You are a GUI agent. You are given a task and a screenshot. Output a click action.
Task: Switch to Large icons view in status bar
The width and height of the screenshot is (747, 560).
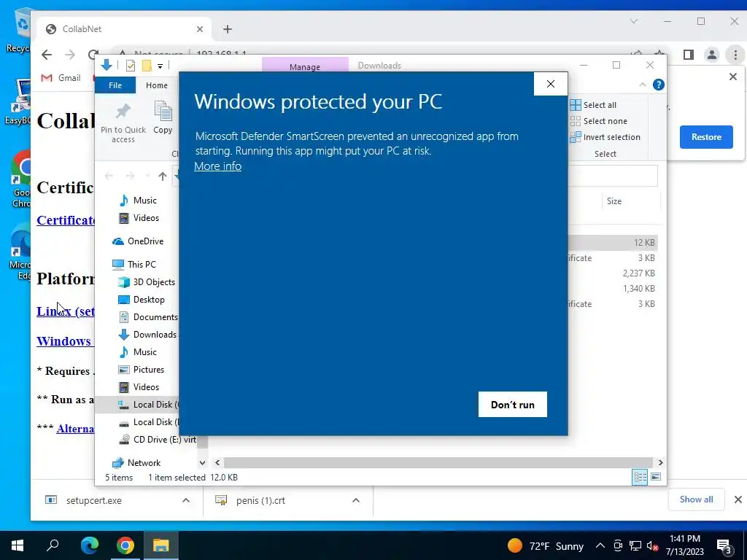pos(656,477)
